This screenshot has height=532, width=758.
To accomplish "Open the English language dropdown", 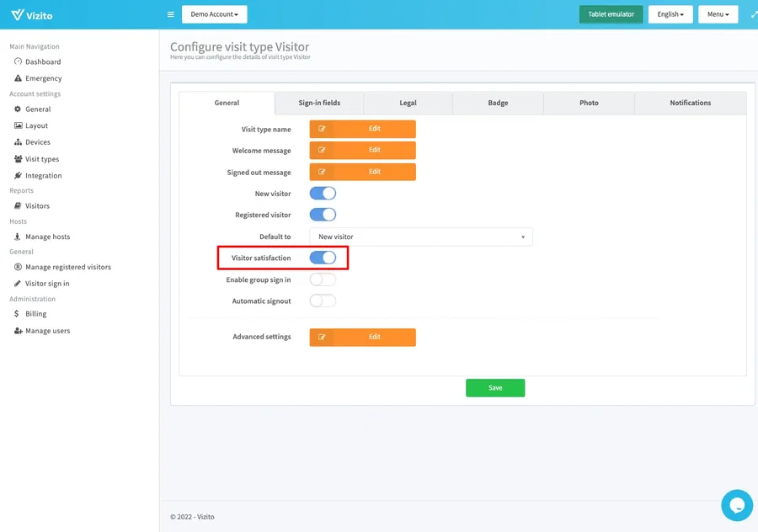I will (x=670, y=14).
